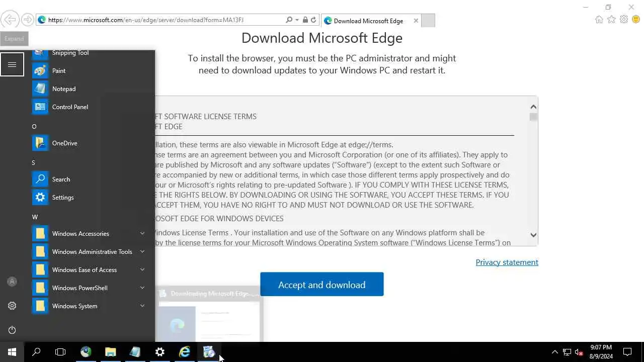Open the Privacy statement link
644x362 pixels.
click(507, 262)
